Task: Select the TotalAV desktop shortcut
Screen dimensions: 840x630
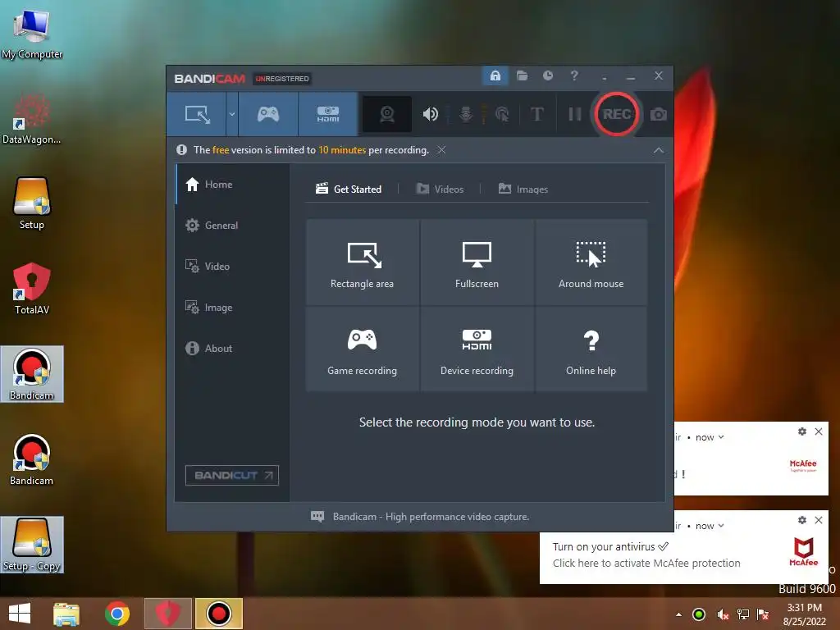Action: [32, 288]
